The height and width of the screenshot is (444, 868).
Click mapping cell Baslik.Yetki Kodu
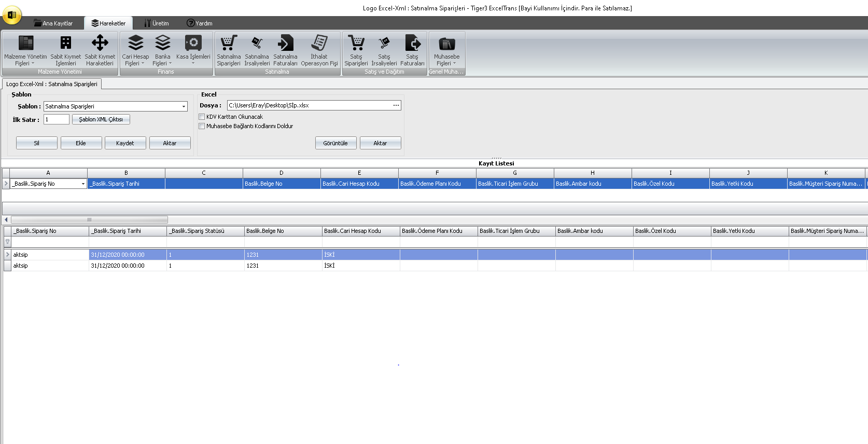[748, 184]
